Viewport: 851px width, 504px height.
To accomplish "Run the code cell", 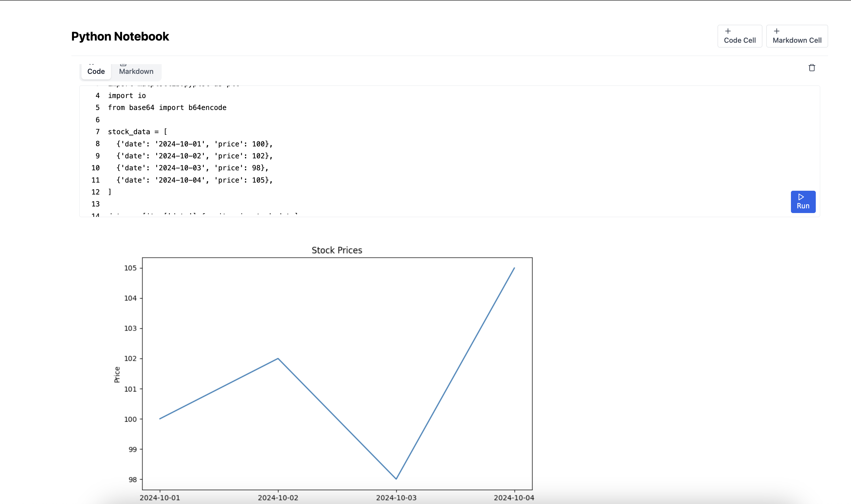I will [x=803, y=202].
